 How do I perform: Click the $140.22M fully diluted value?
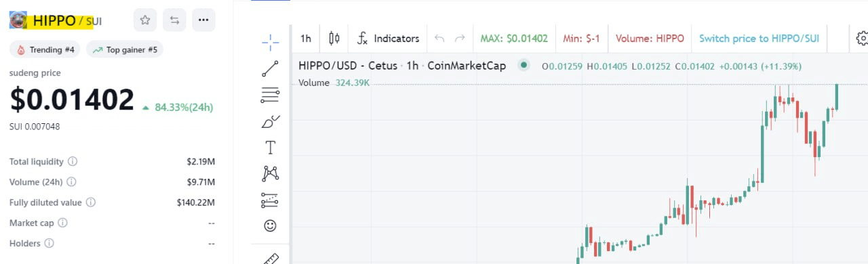(196, 202)
